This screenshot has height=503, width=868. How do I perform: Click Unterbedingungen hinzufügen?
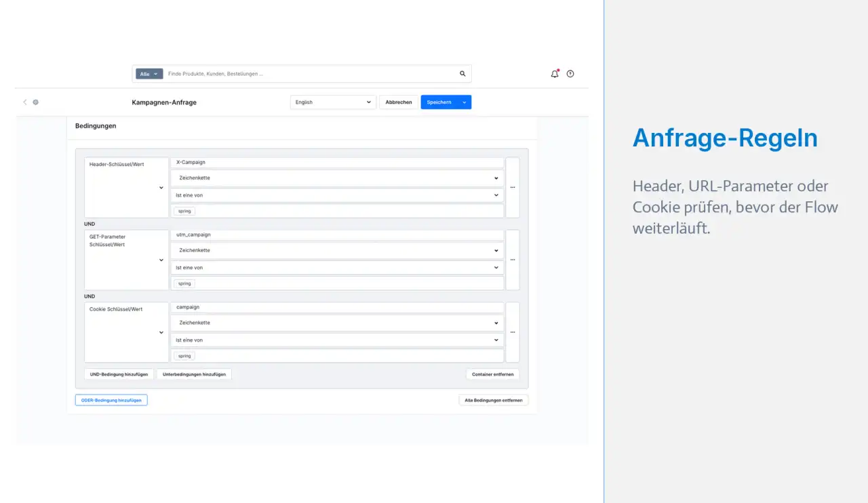[194, 374]
